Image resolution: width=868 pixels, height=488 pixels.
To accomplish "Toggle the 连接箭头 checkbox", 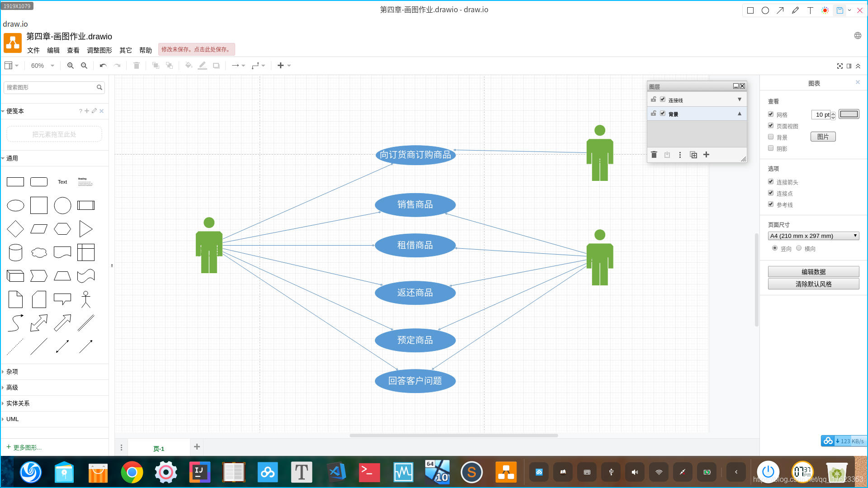I will [771, 181].
